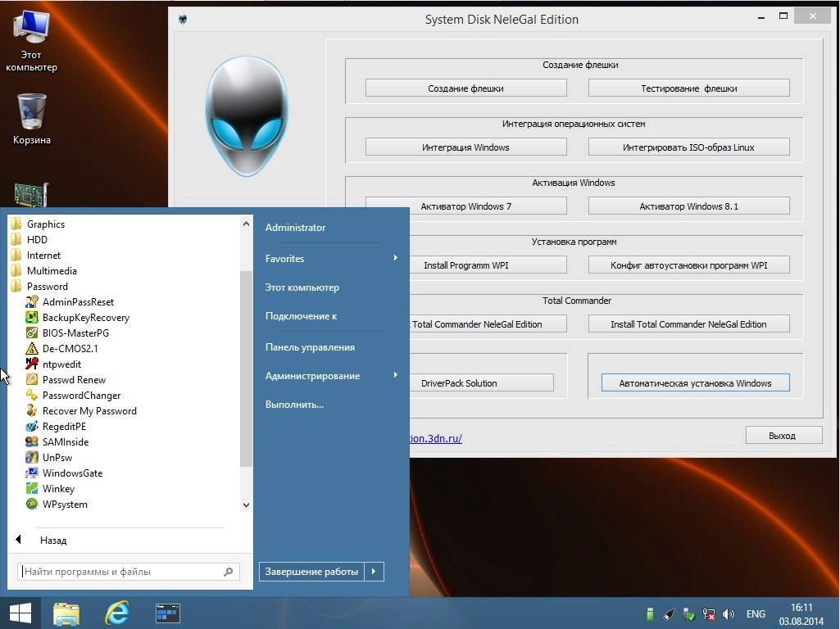Click the program list scroll-down arrow
The width and height of the screenshot is (840, 629).
[246, 505]
